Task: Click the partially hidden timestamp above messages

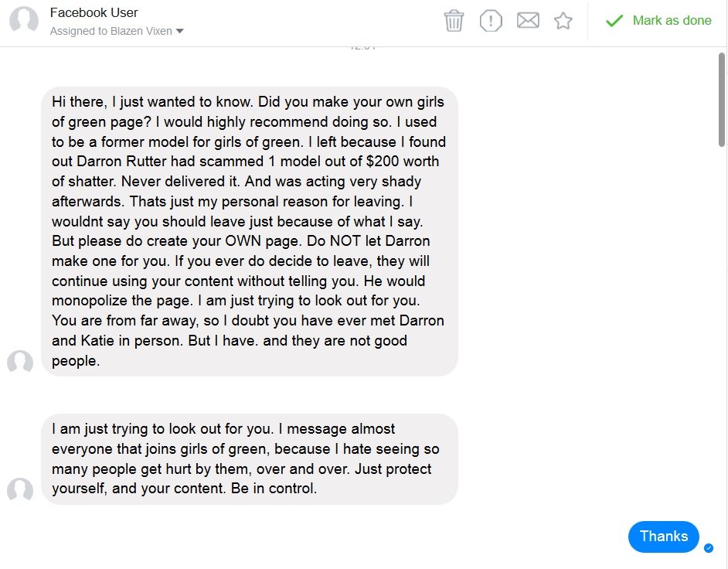Action: pos(362,48)
